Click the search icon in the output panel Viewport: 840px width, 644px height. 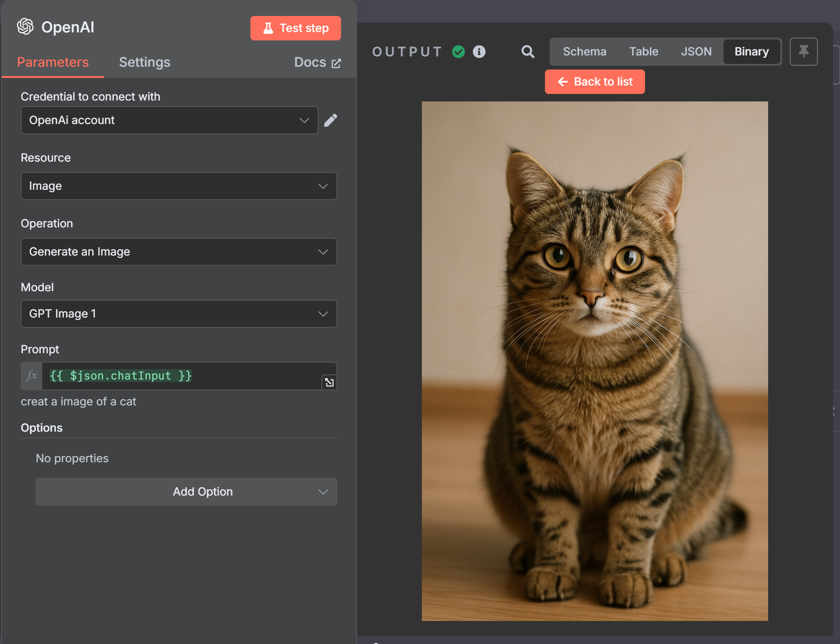coord(528,52)
